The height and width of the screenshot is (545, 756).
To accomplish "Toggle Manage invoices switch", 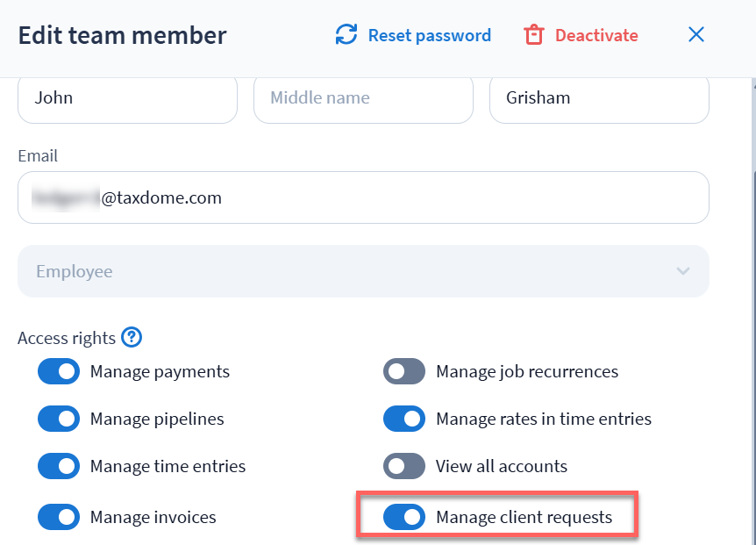I will pyautogui.click(x=59, y=517).
